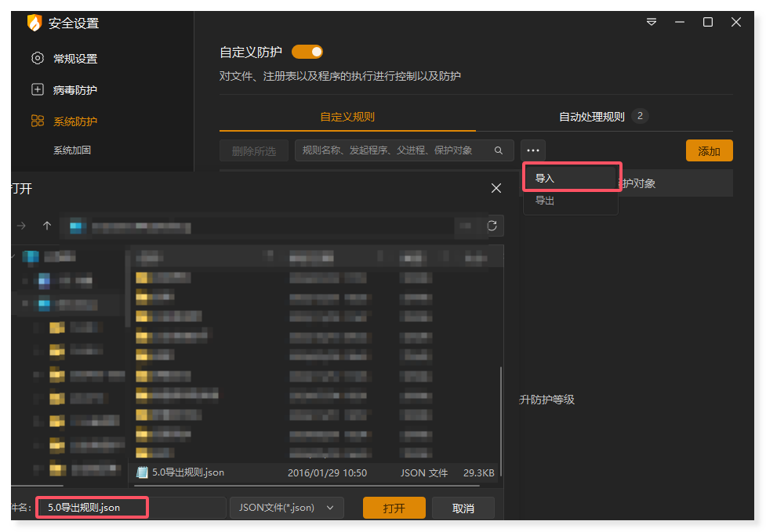This screenshot has height=532, width=766.
Task: Open the three-dots more options button
Action: coord(533,150)
